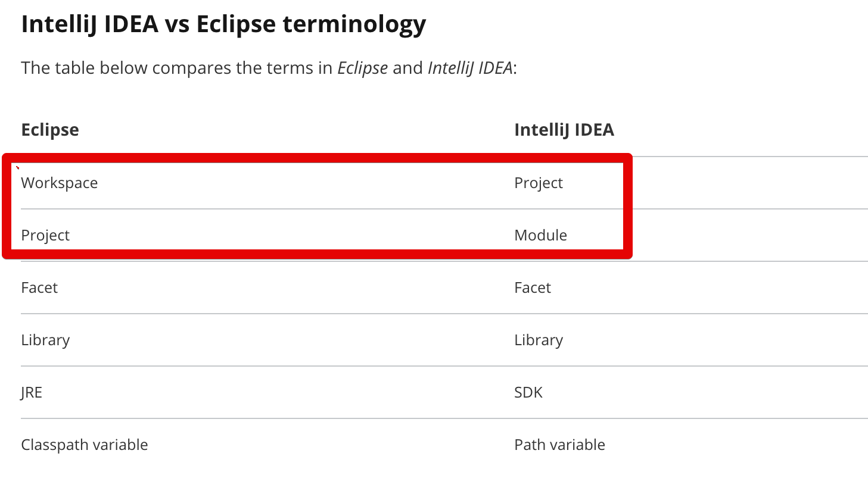
Task: Click the 'Path variable' cell
Action: point(559,445)
